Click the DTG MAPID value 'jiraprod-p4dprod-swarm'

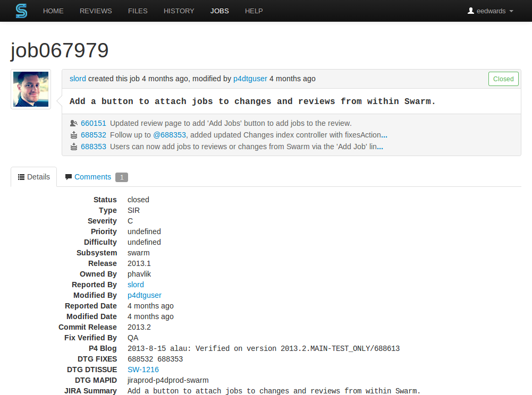click(168, 381)
